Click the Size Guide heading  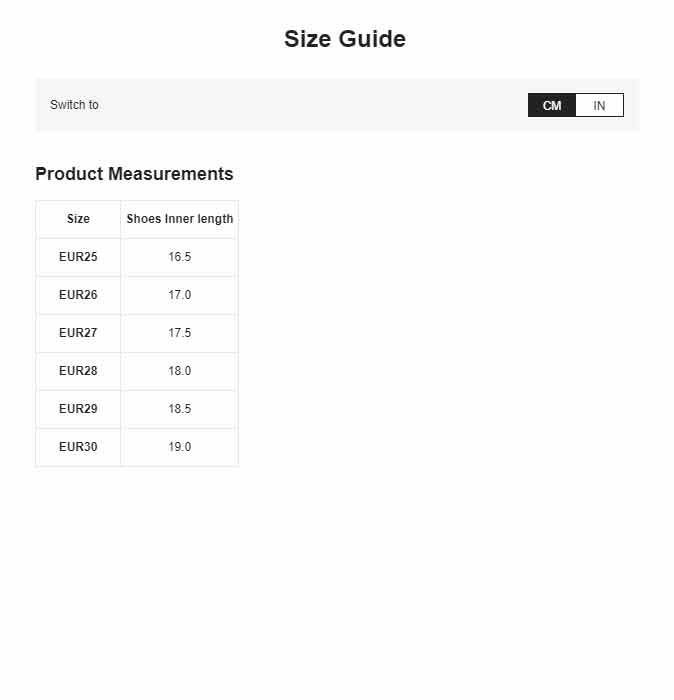345,39
